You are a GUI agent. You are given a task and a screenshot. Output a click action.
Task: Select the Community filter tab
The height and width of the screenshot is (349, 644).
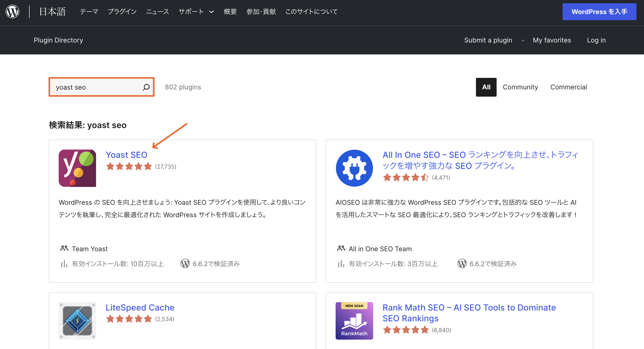[520, 87]
